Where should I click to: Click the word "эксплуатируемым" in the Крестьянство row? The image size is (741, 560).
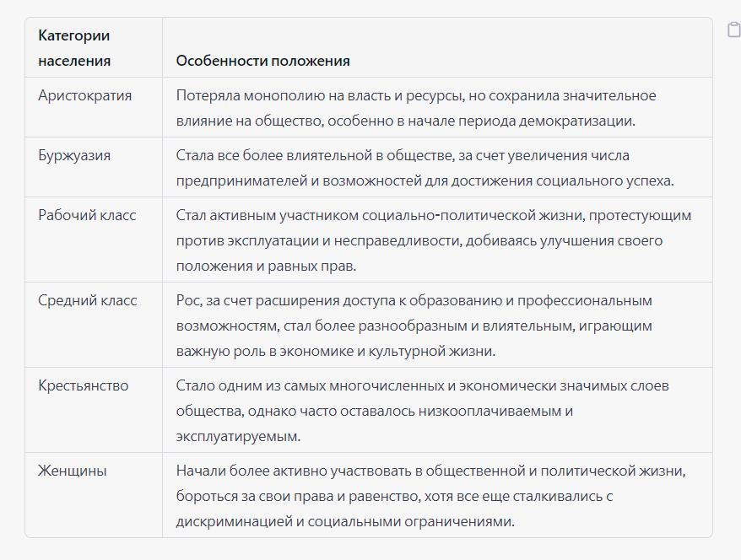pos(238,436)
